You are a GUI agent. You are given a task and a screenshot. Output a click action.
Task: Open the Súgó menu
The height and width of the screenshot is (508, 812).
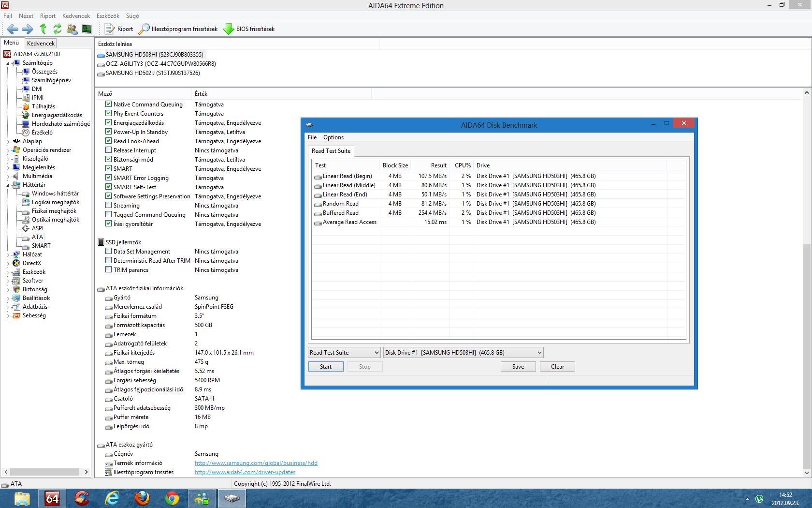(132, 16)
